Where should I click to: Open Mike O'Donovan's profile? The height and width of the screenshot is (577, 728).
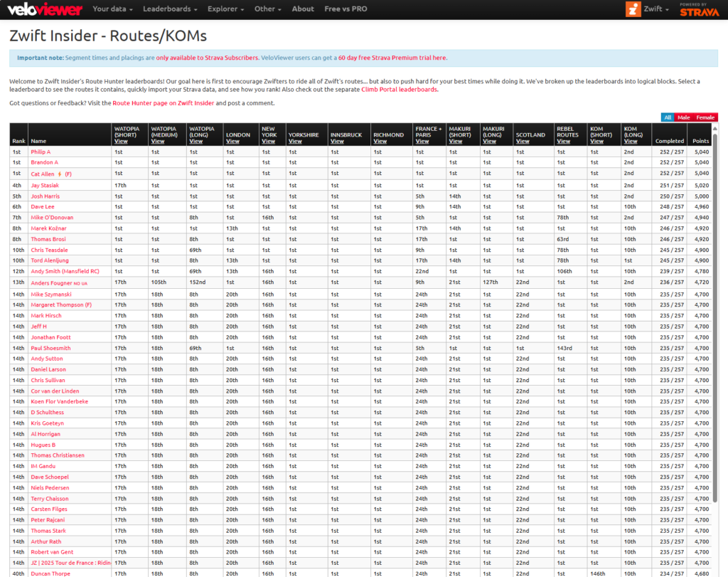52,218
